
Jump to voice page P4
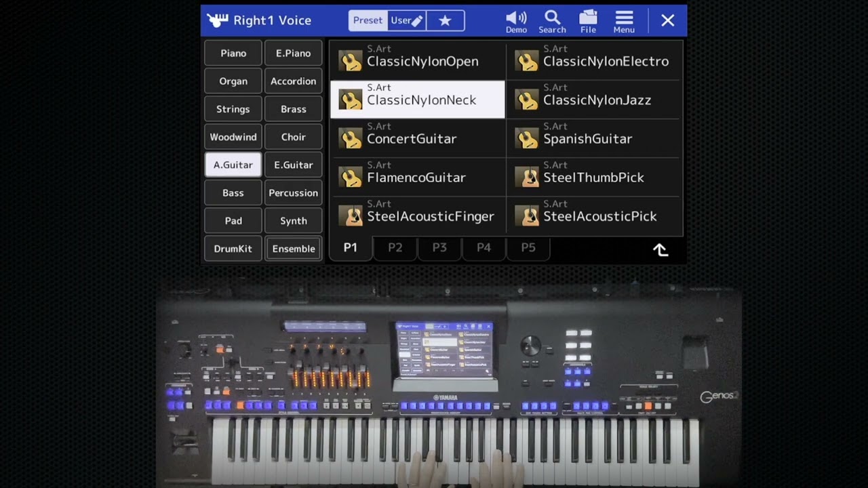(x=484, y=248)
